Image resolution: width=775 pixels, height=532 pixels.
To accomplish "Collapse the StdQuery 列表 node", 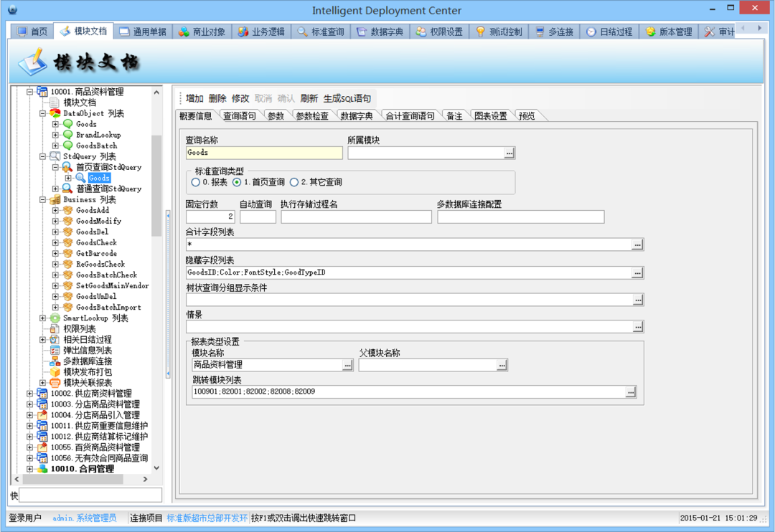I will pyautogui.click(x=42, y=156).
